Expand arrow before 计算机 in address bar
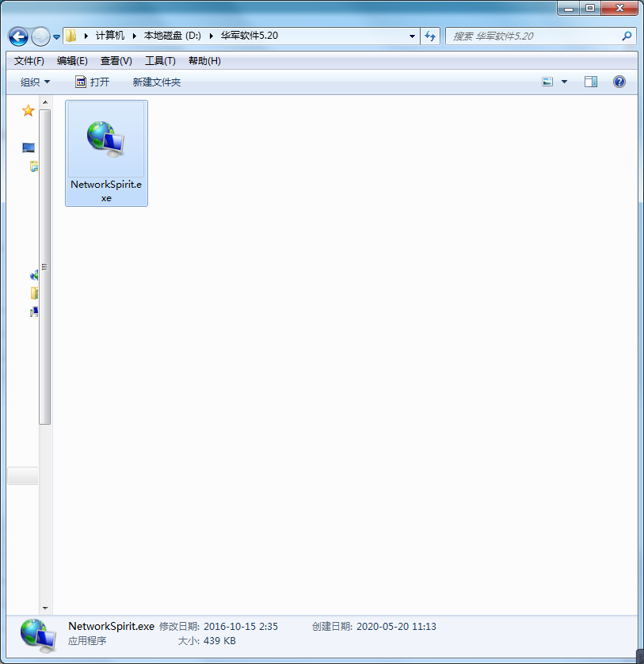644x664 pixels. pos(86,36)
